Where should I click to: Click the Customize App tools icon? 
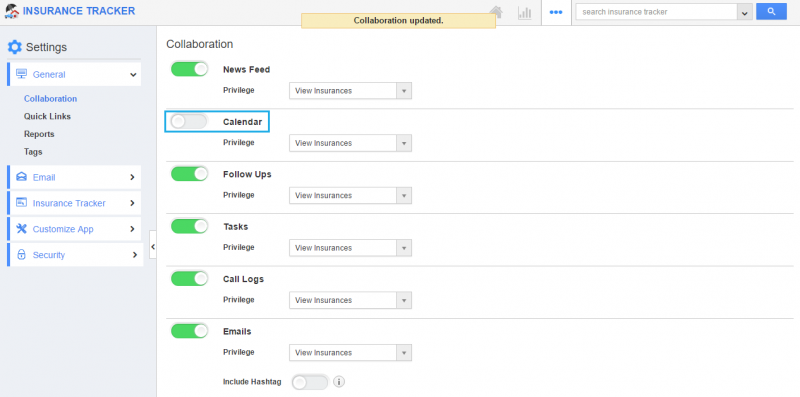click(x=21, y=229)
